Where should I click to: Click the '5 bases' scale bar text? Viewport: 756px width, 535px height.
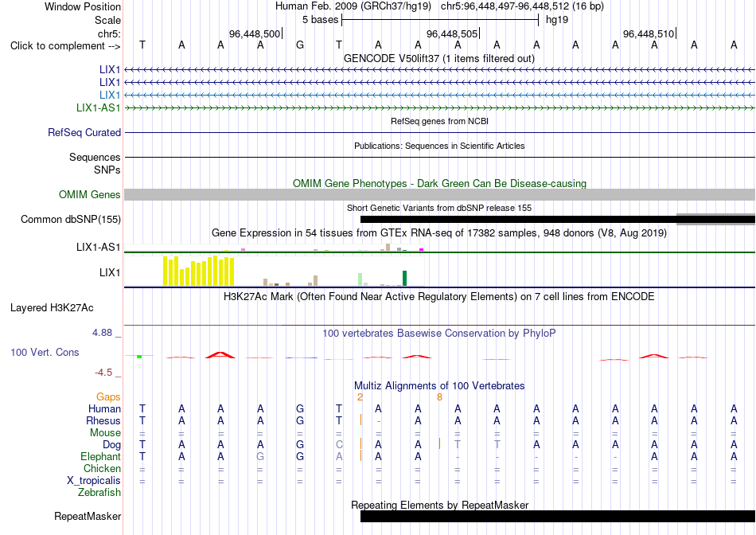click(x=320, y=20)
